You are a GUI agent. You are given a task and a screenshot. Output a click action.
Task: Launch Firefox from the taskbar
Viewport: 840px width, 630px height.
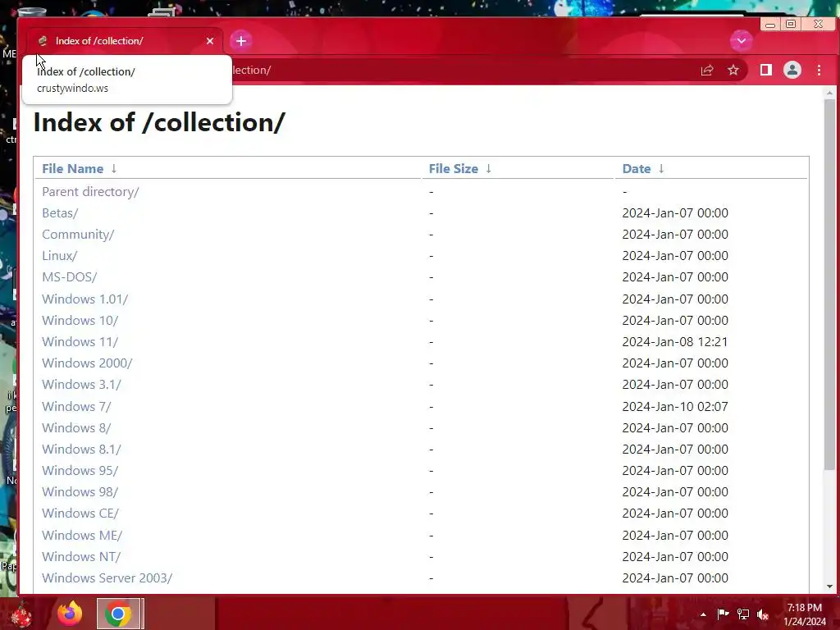point(71,614)
